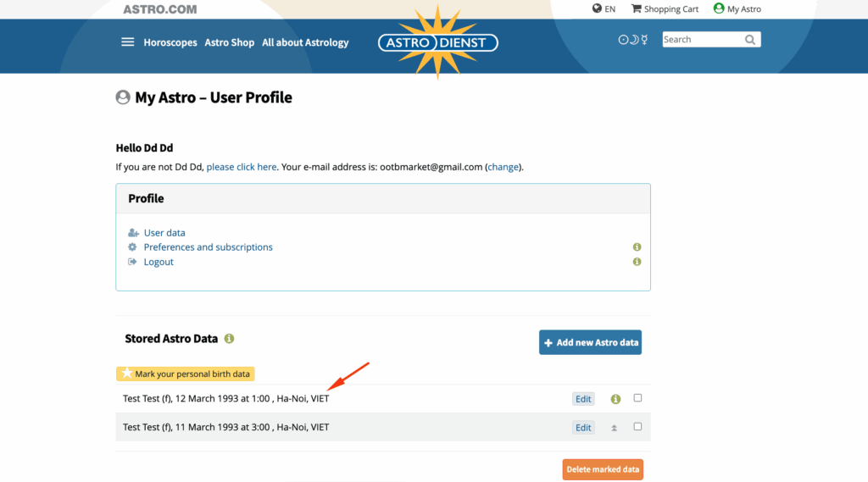This screenshot has height=482, width=868.
Task: Click the globe language icon
Action: [x=597, y=8]
